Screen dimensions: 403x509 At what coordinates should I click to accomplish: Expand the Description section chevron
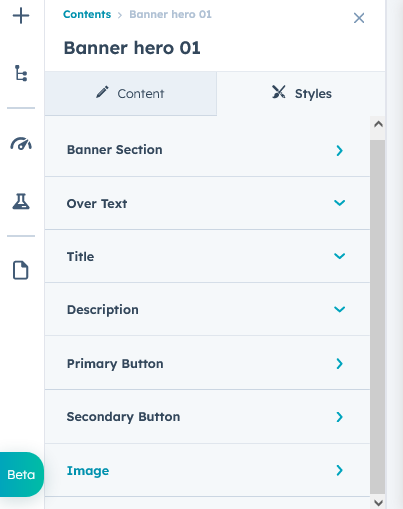pyautogui.click(x=340, y=309)
